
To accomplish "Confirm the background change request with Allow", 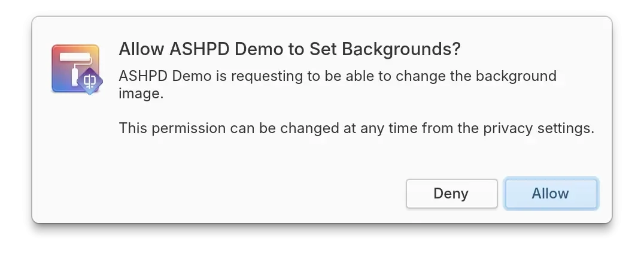I will [x=551, y=193].
